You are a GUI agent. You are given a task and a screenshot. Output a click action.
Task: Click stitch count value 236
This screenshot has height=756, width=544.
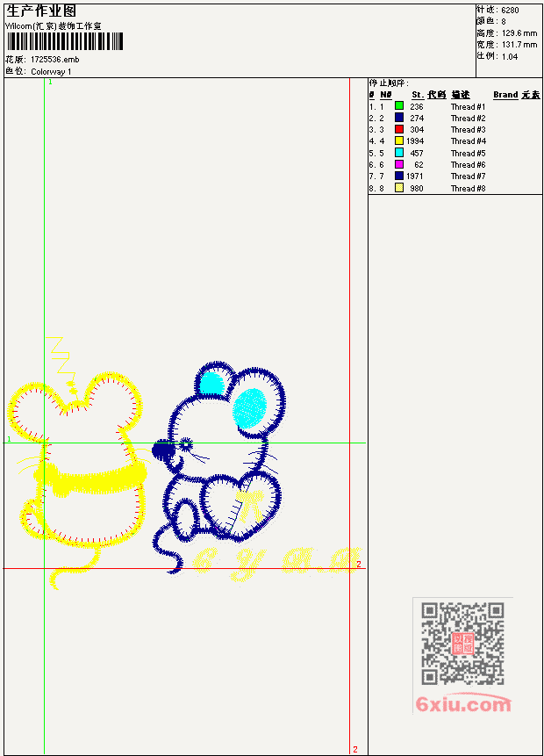click(417, 106)
